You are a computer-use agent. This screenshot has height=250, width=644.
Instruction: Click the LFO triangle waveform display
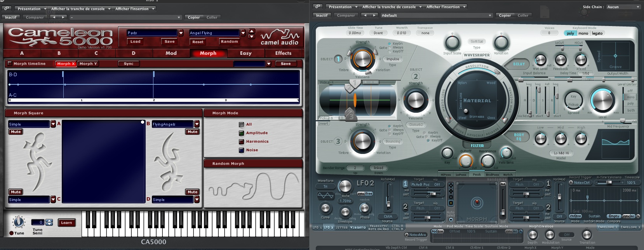[x=325, y=195]
